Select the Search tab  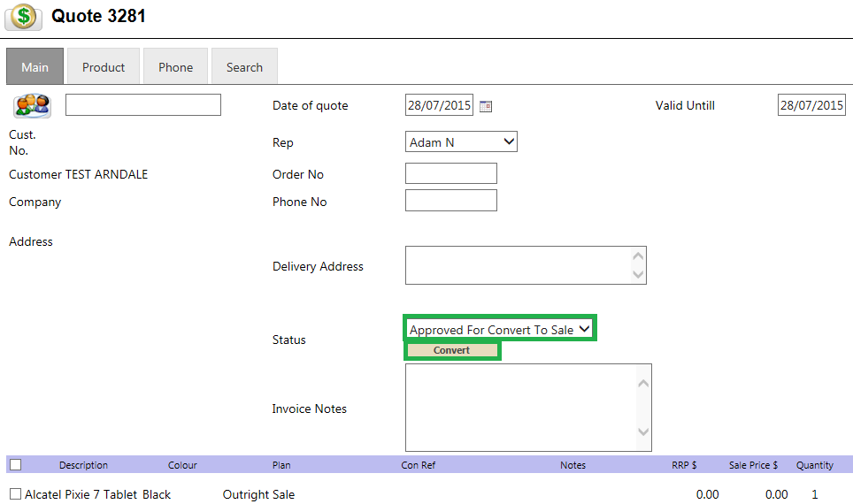[244, 67]
